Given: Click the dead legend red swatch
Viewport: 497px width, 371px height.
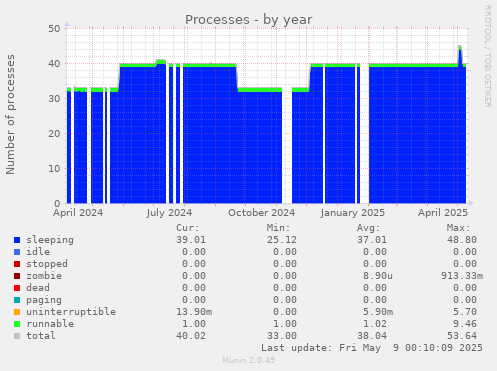Looking at the screenshot, I should point(17,288).
